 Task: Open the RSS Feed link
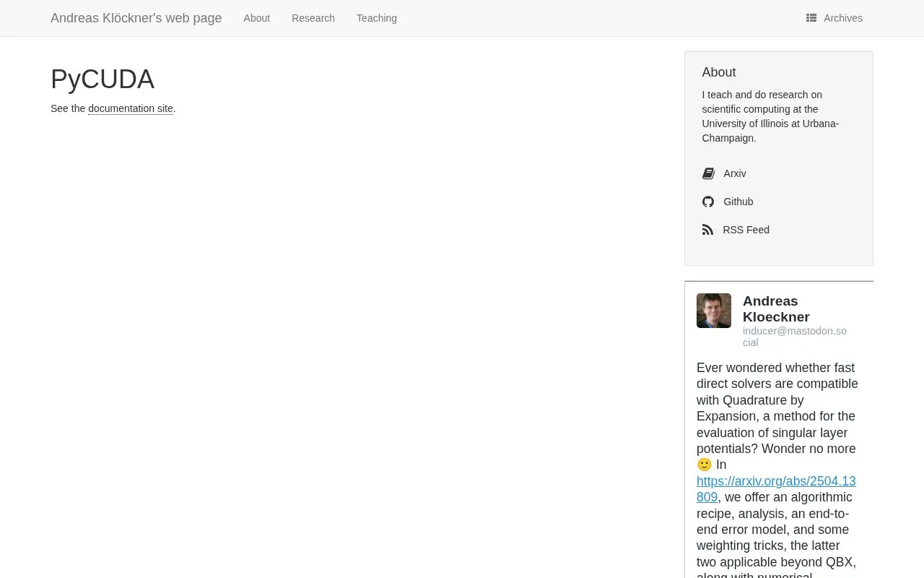click(746, 230)
